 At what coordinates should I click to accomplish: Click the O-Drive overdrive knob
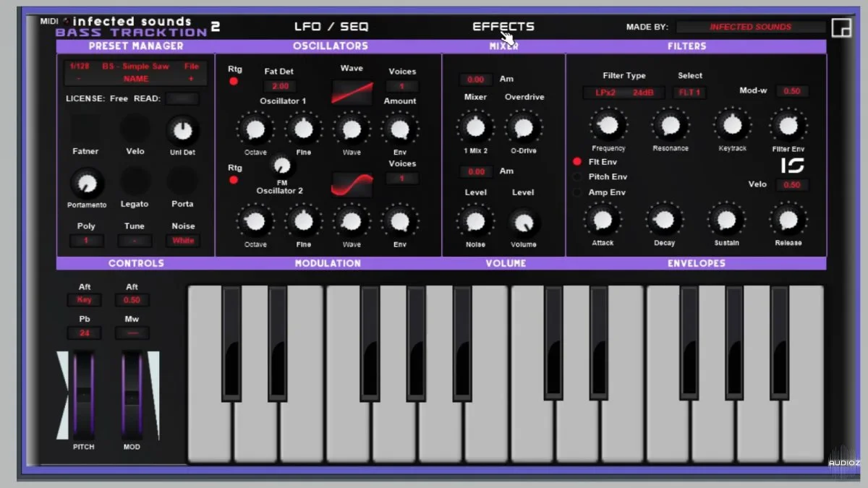pos(523,127)
